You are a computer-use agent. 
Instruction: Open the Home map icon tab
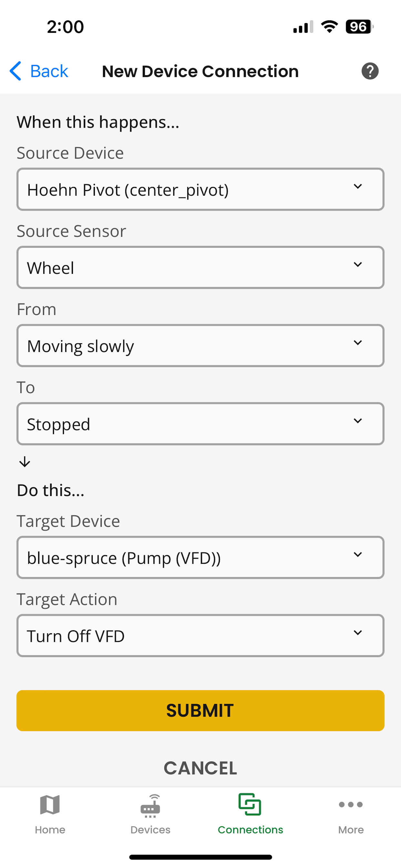tap(50, 805)
